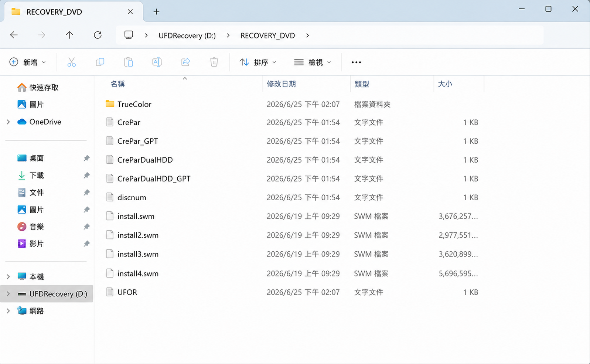The width and height of the screenshot is (590, 364).
Task: Go back with the left arrow
Action: [14, 35]
